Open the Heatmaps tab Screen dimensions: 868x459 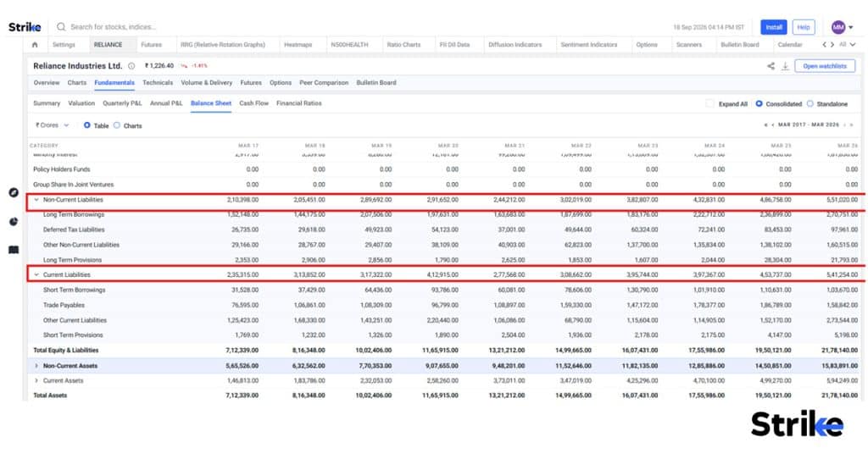pyautogui.click(x=298, y=45)
